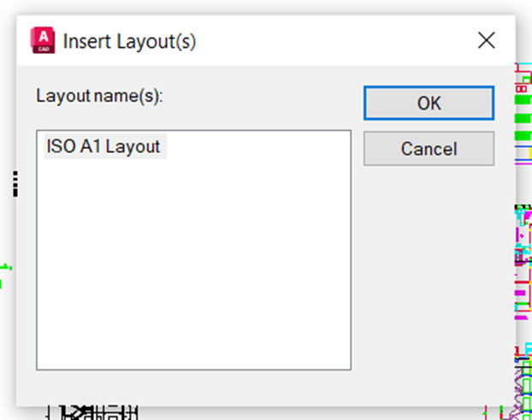Click empty space inside the layout list box
The height and width of the screenshot is (420, 532).
193,264
